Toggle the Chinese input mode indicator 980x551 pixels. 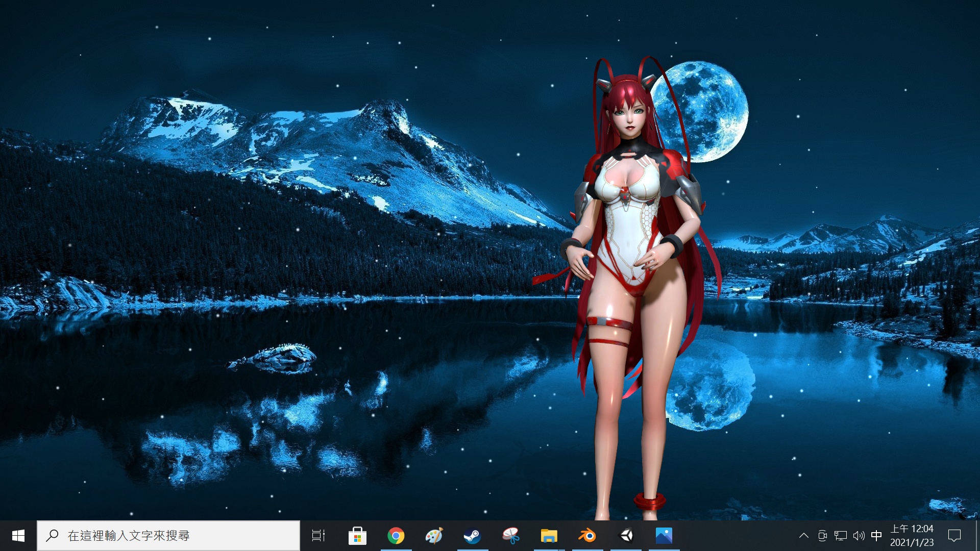pyautogui.click(x=876, y=536)
